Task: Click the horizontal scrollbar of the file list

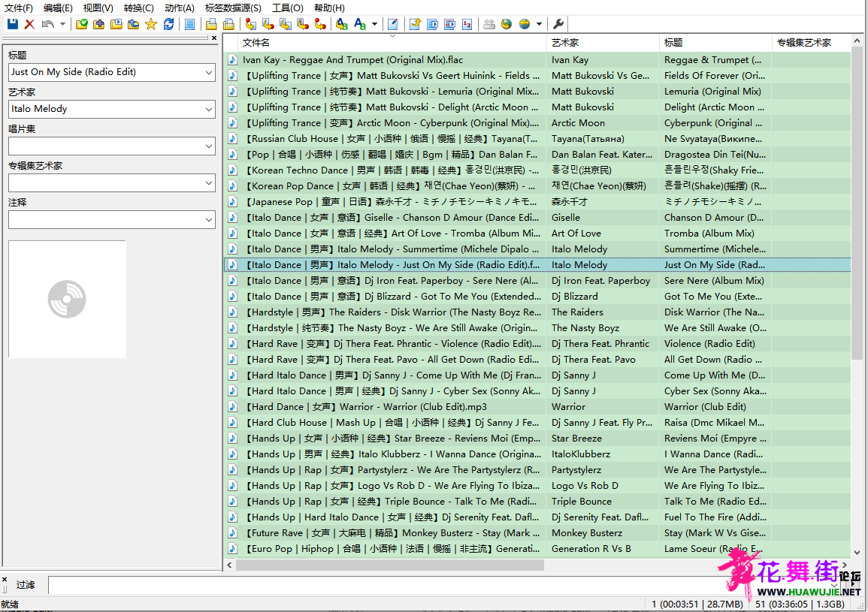Action: click(390, 565)
